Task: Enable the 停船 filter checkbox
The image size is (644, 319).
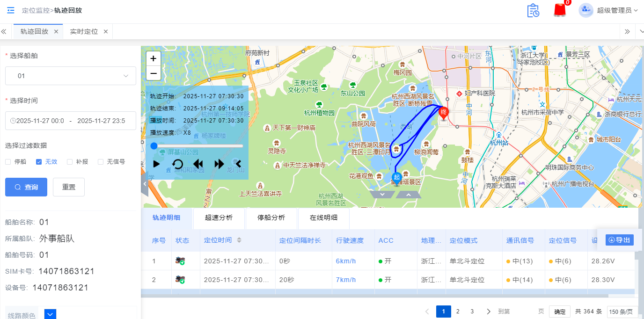Action: pos(8,162)
